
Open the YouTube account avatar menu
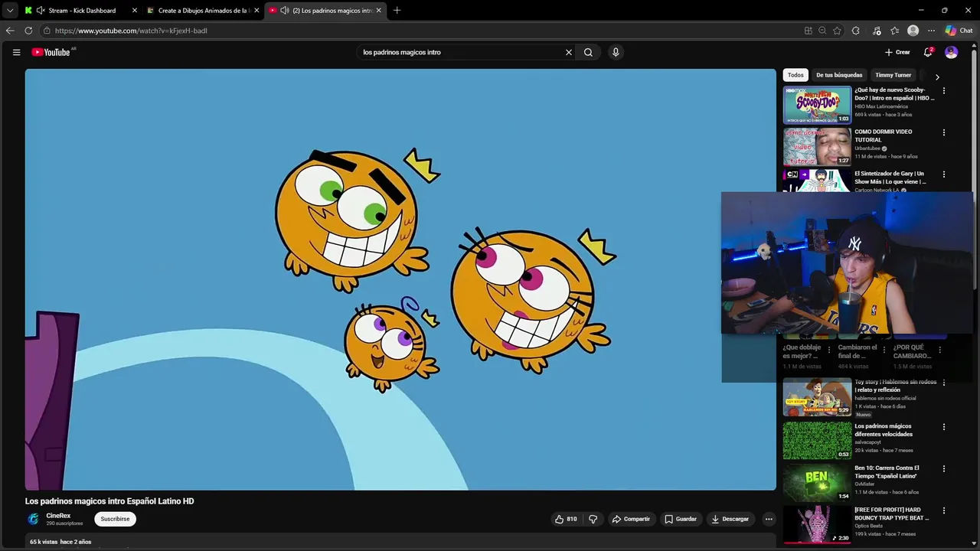coord(951,52)
